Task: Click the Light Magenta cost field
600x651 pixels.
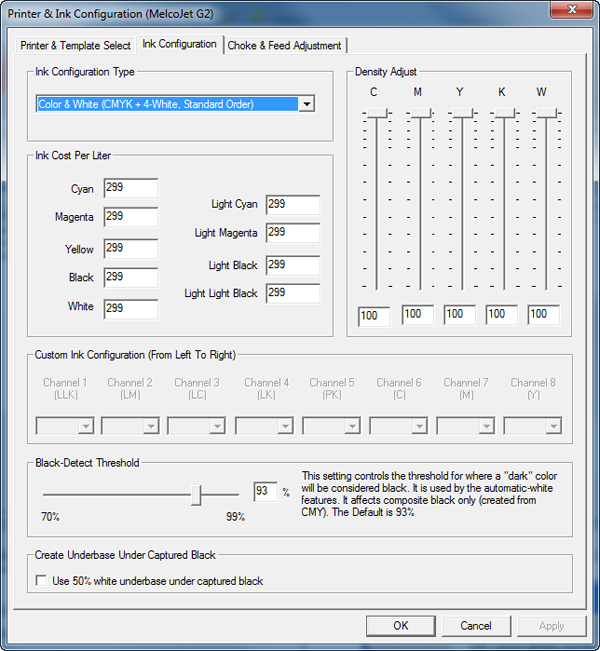Action: pyautogui.click(x=293, y=233)
